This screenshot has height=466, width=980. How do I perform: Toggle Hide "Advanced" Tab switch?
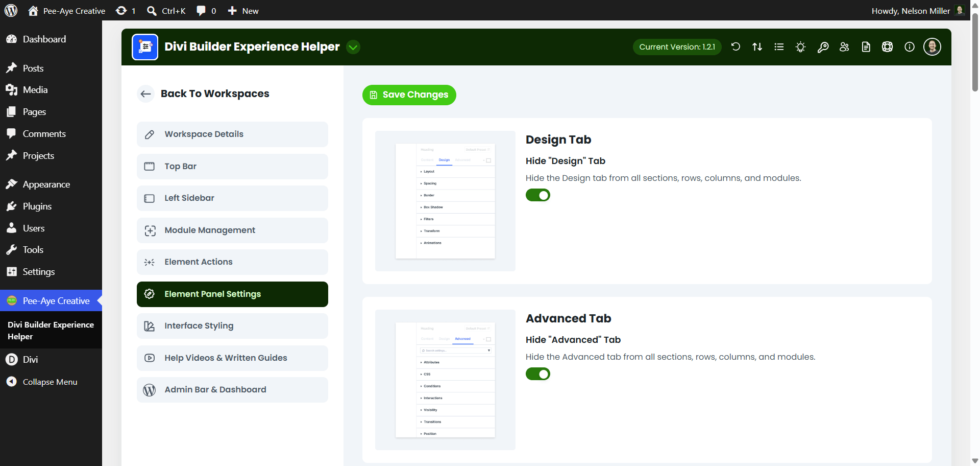(538, 374)
